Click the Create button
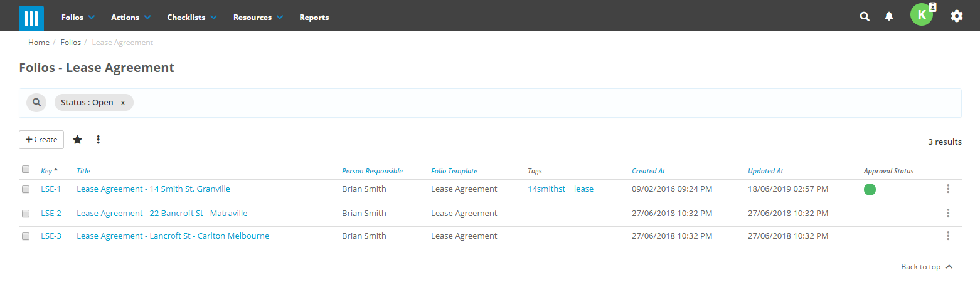This screenshot has height=290, width=980. (x=41, y=140)
